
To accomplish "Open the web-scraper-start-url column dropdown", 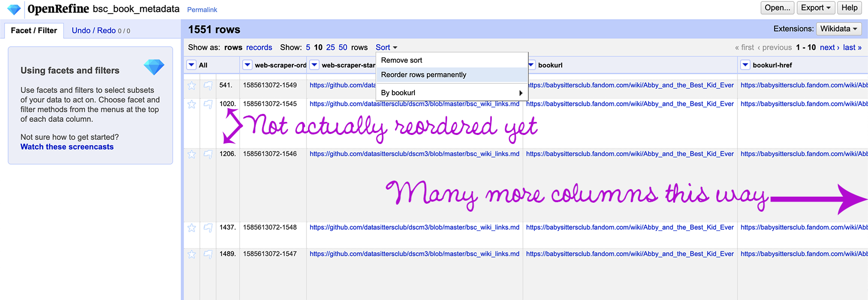I will pyautogui.click(x=314, y=65).
